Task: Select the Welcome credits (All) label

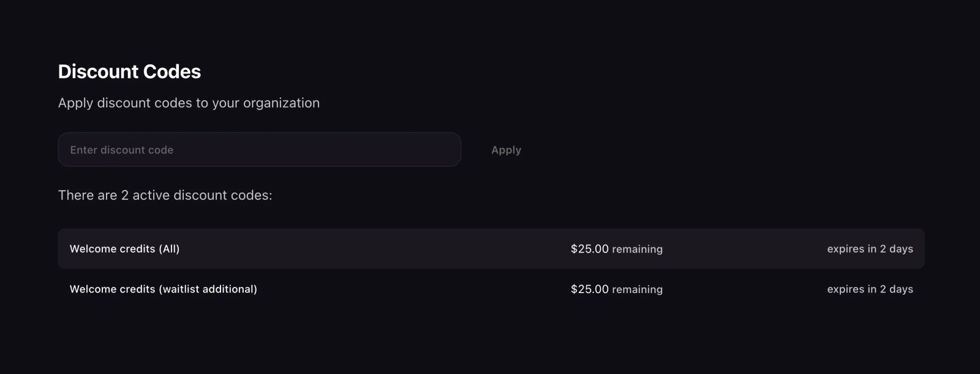Action: click(x=124, y=249)
